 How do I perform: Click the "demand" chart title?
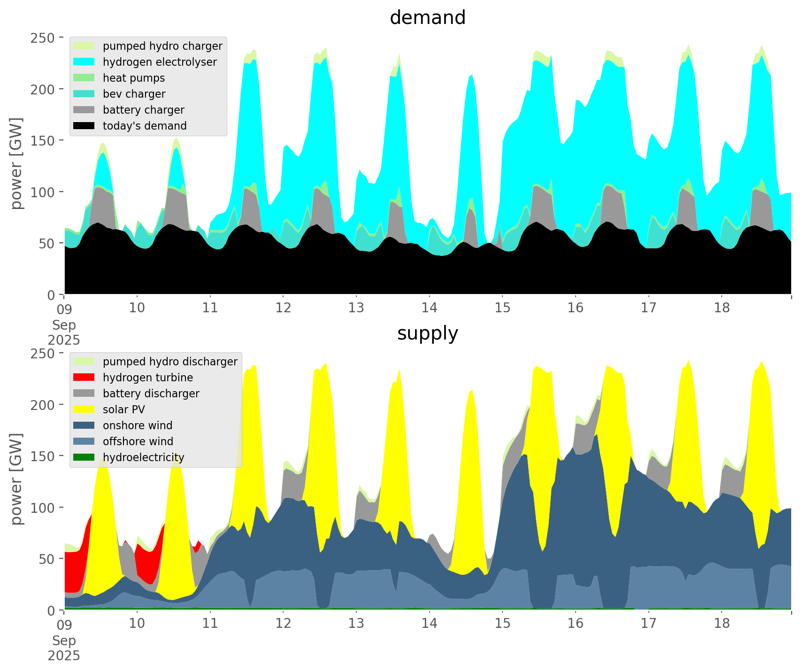(427, 18)
